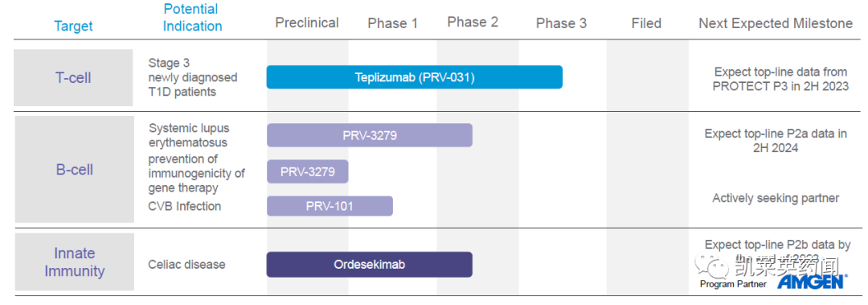Select the PRV-3279 lupus progress bar
The image size is (868, 305).
[x=369, y=135]
